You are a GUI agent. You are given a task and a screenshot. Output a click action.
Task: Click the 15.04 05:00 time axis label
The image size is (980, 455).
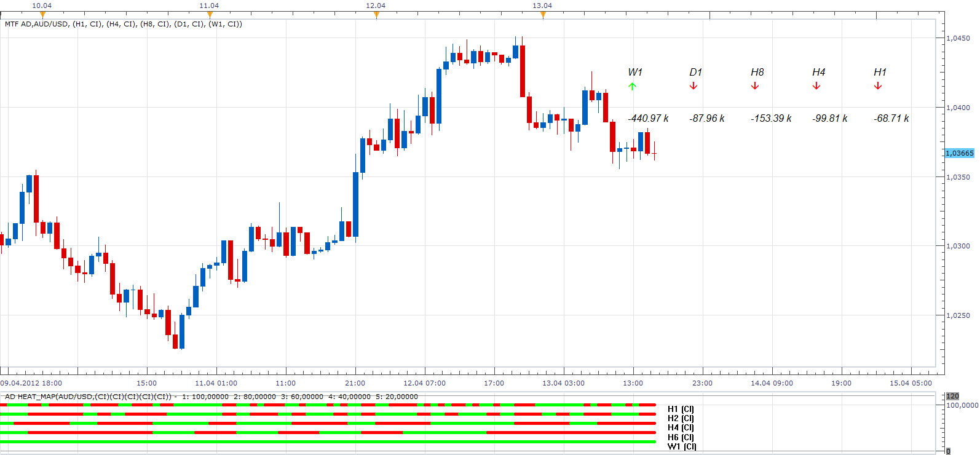point(911,383)
